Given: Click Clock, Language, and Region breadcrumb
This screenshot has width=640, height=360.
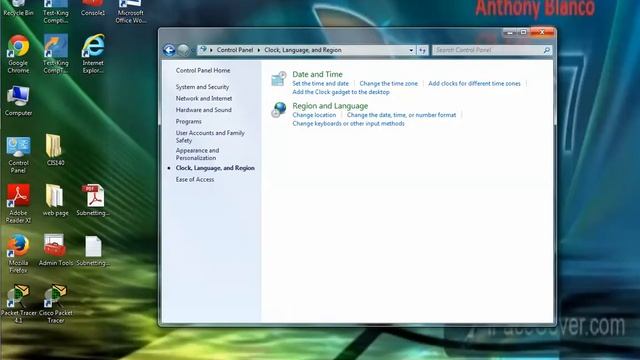Looking at the screenshot, I should point(303,50).
